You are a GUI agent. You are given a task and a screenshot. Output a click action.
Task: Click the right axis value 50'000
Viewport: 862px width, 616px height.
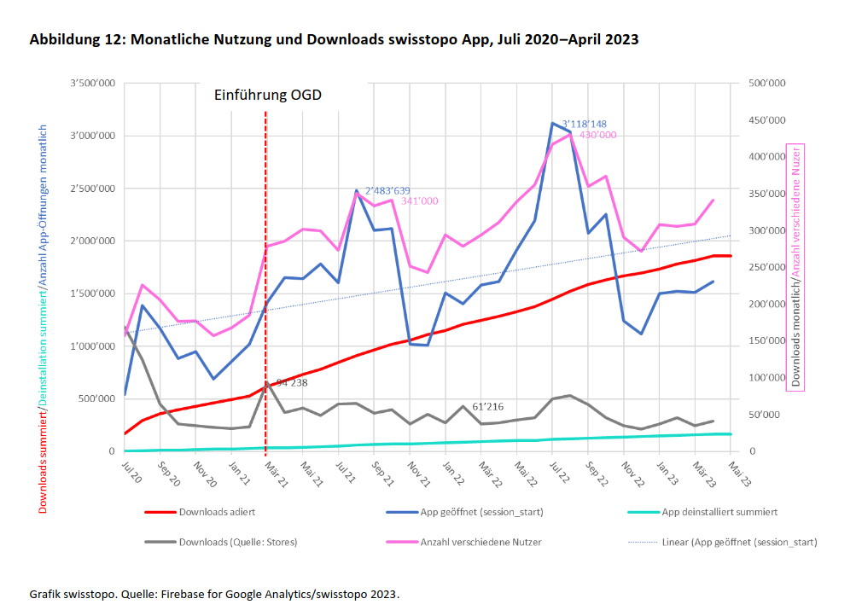pyautogui.click(x=764, y=415)
